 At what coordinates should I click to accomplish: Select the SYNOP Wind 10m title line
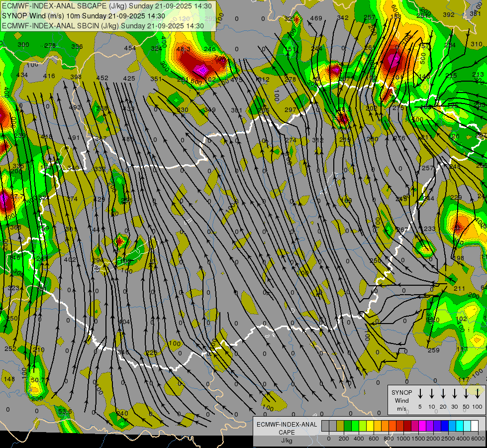pyautogui.click(x=84, y=16)
